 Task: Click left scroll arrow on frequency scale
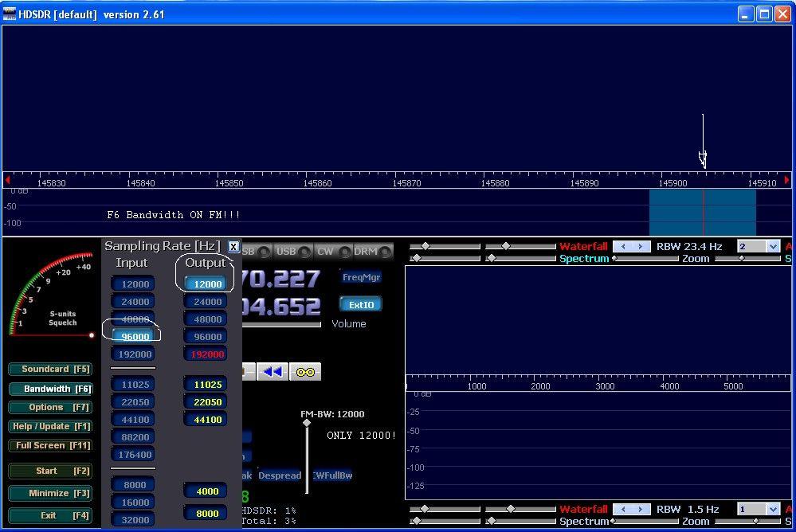(x=8, y=181)
